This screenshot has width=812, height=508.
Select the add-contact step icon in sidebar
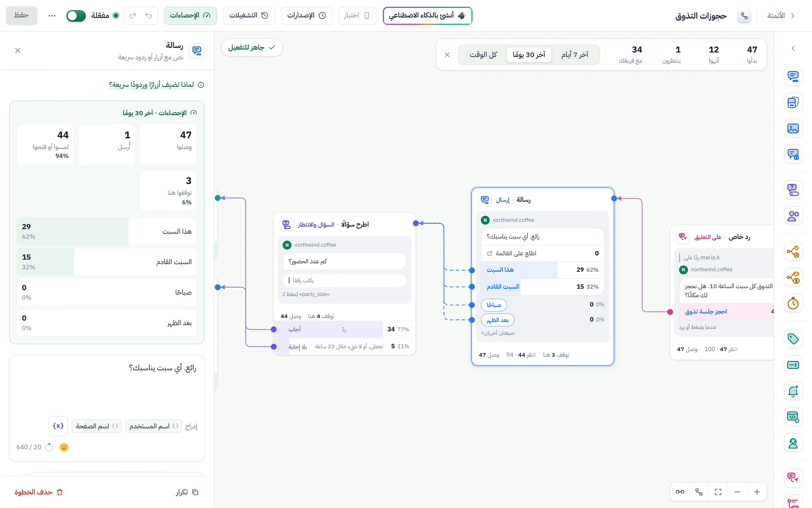[x=793, y=216]
